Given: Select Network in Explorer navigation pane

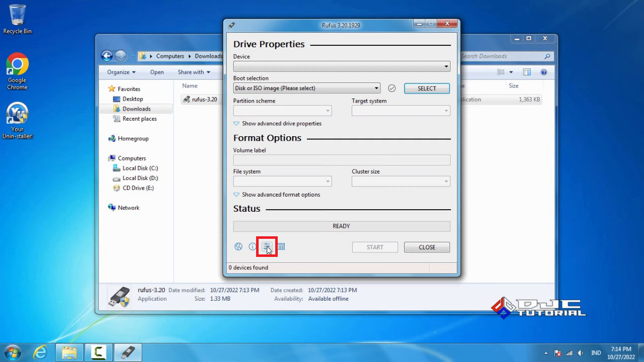Looking at the screenshot, I should pyautogui.click(x=124, y=208).
